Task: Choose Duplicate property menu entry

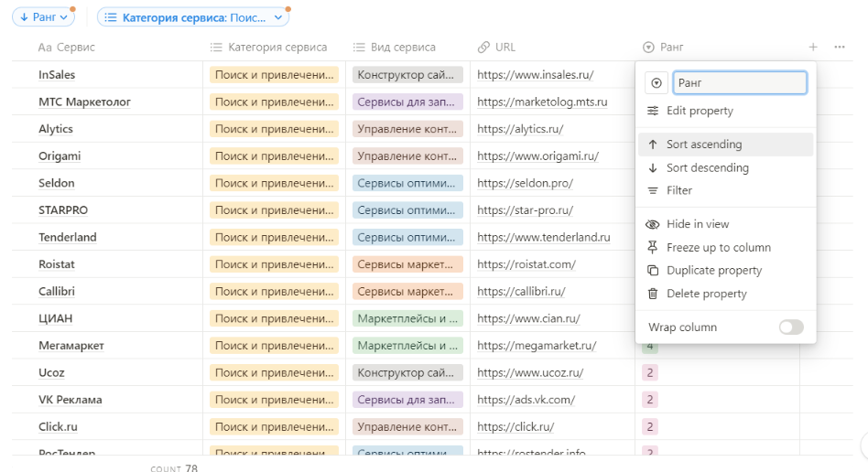Action: [726, 271]
